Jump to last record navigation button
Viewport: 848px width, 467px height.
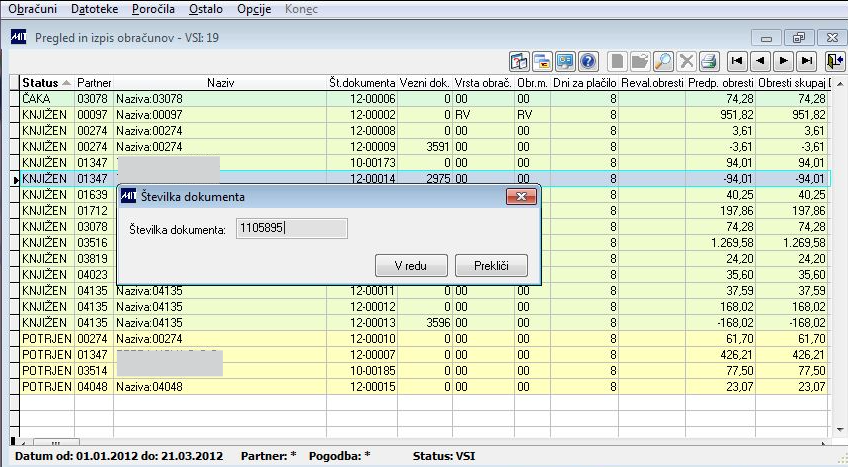coord(806,60)
